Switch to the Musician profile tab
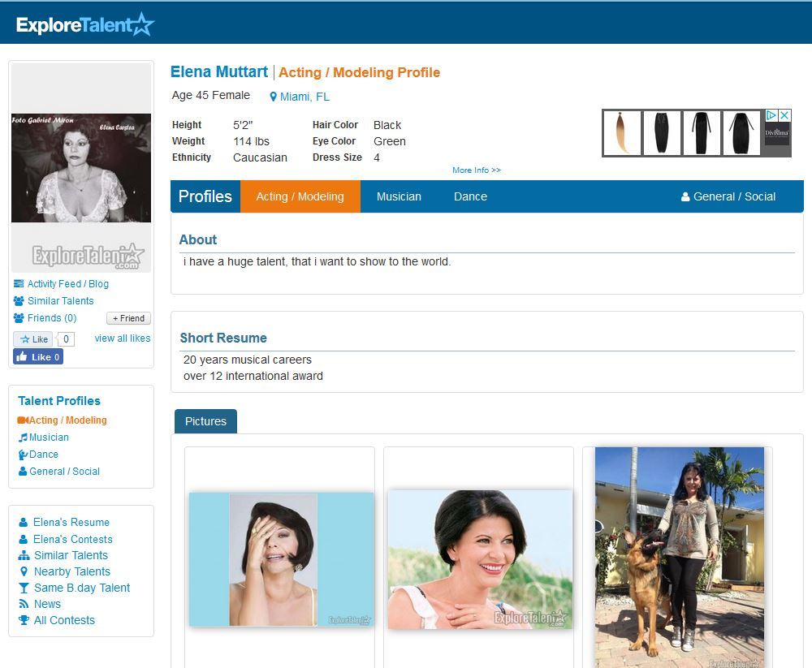Image resolution: width=812 pixels, height=668 pixels. (x=399, y=196)
